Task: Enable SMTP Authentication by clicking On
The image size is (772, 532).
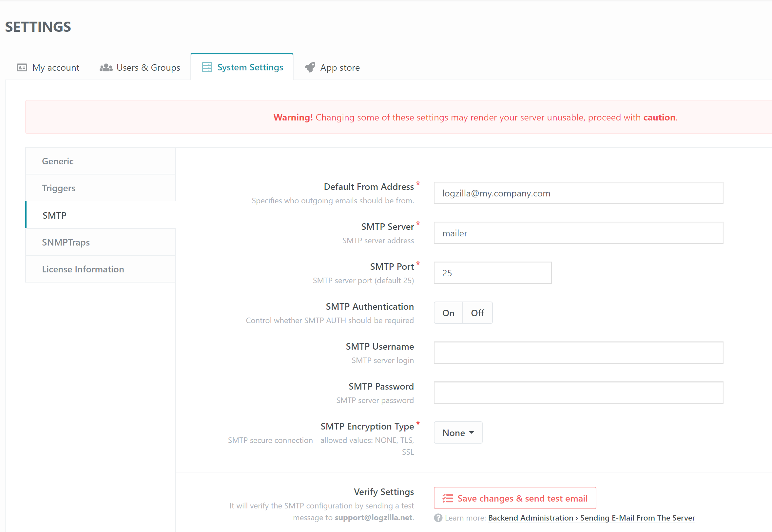Action: (448, 313)
